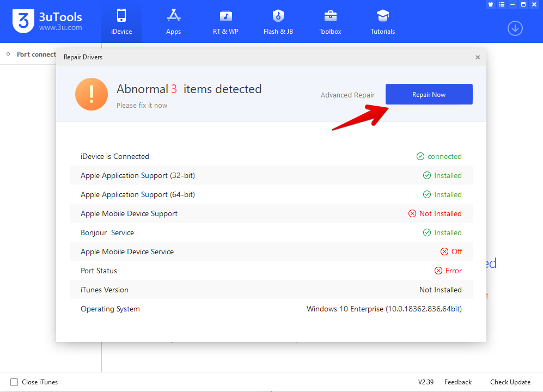Click Installed check icon for 32-bit support
This screenshot has width=543, height=392.
tap(426, 175)
